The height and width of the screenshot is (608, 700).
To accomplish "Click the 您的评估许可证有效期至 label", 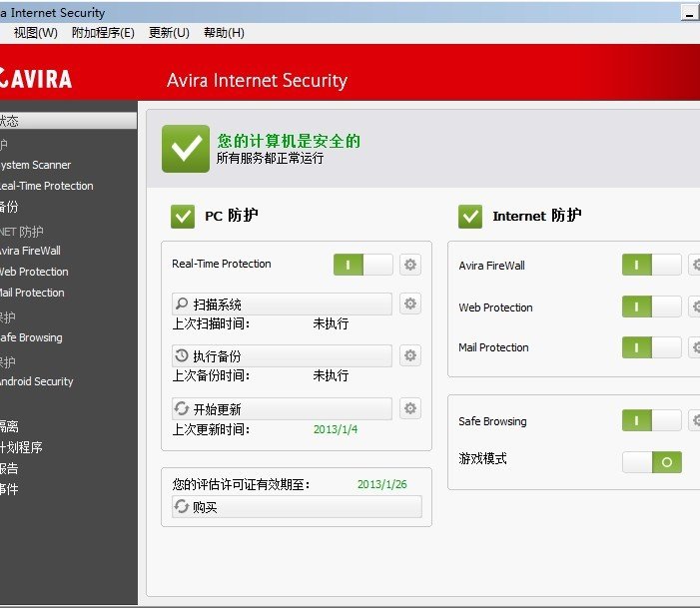I will (x=241, y=484).
